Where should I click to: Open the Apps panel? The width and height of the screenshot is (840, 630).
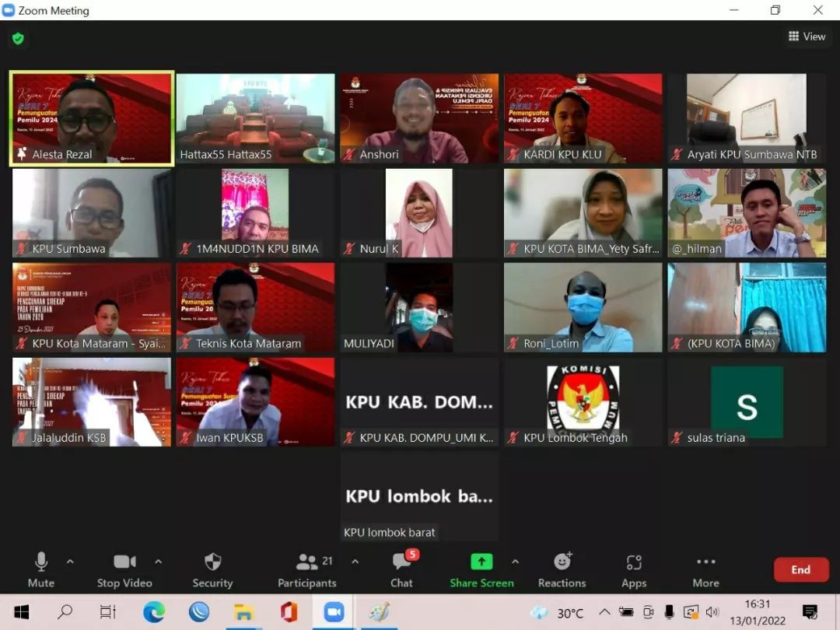coord(634,569)
